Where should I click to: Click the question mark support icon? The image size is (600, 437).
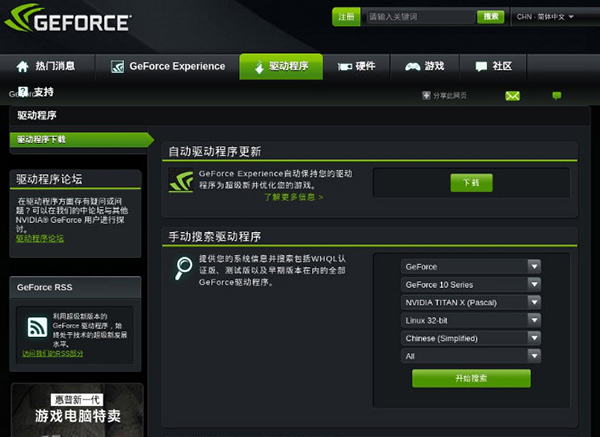(23, 92)
